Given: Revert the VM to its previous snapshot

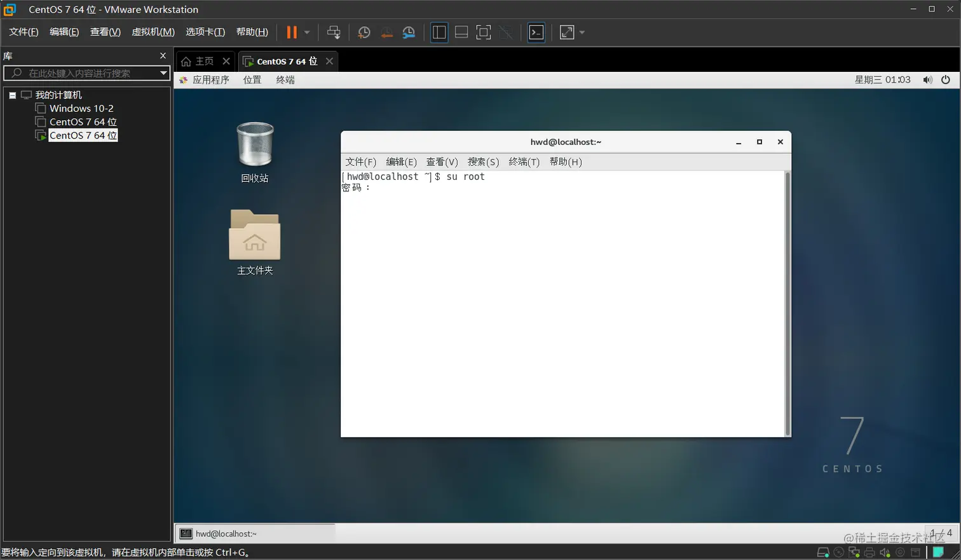Looking at the screenshot, I should (x=386, y=32).
